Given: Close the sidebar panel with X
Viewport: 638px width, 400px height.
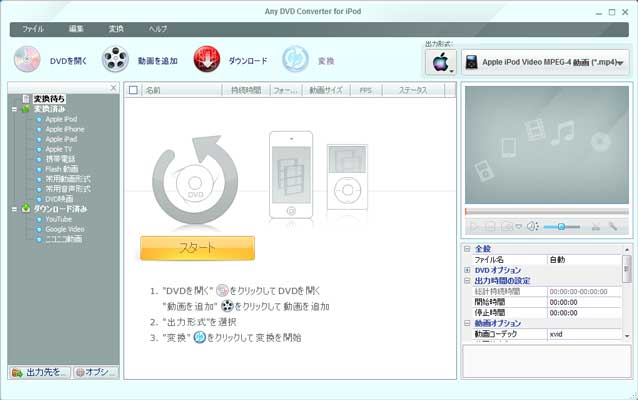Looking at the screenshot, I should 114,88.
